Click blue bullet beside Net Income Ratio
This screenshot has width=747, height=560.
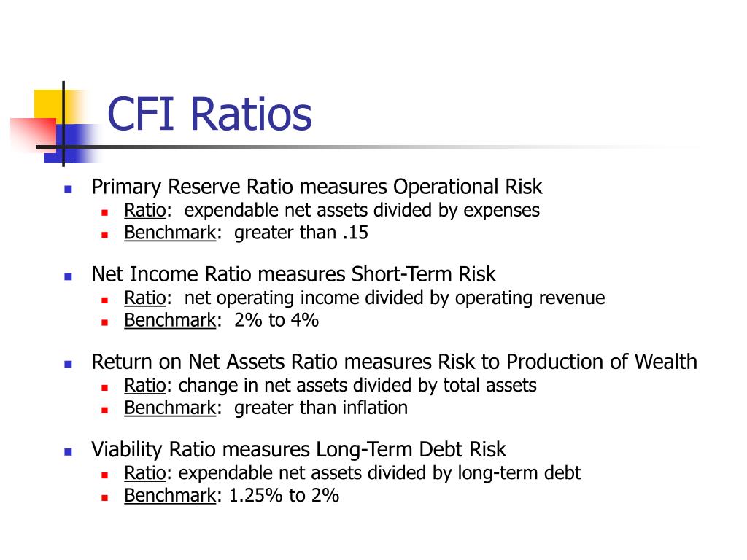coord(68,276)
